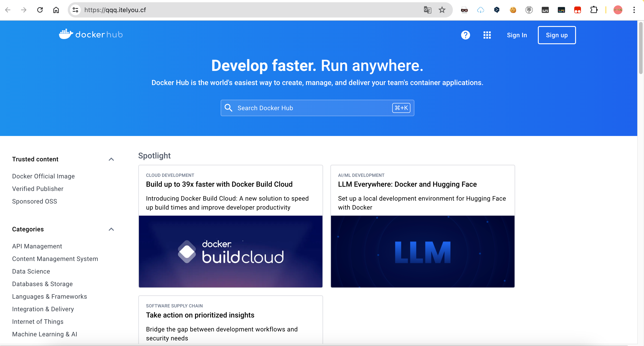Click the cookie extension icon
644x346 pixels.
point(513,10)
